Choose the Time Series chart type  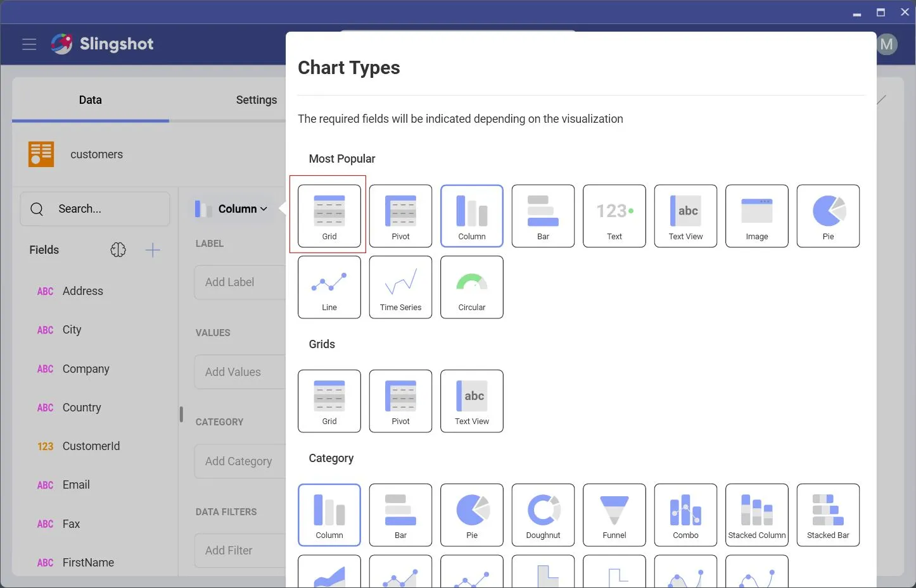coord(400,287)
